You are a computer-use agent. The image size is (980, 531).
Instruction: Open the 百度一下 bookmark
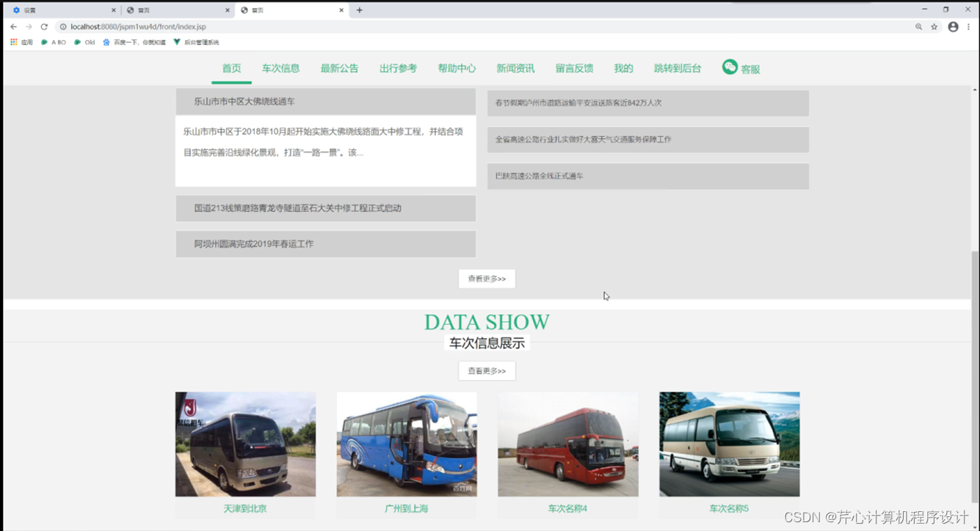coord(134,43)
